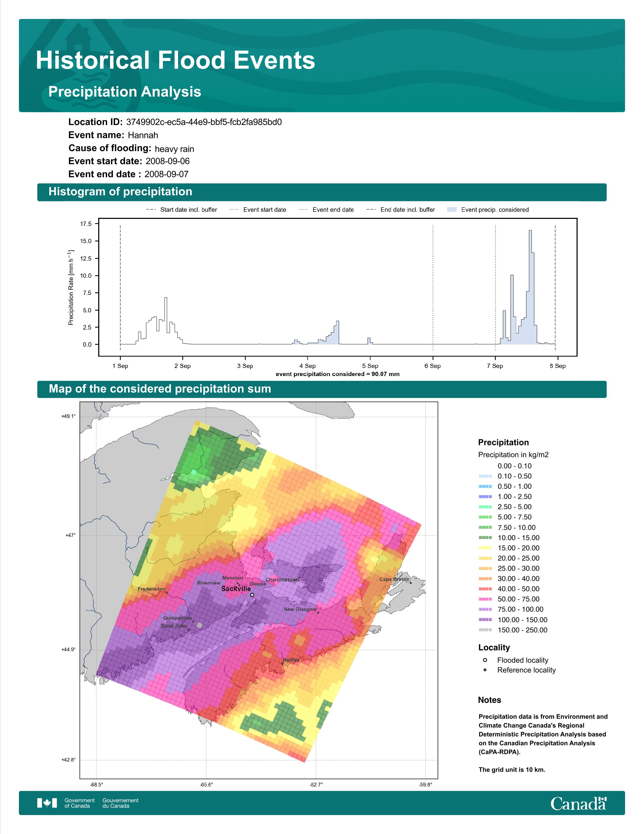Click the event name Hannah
This screenshot has height=834, width=644.
tap(143, 135)
